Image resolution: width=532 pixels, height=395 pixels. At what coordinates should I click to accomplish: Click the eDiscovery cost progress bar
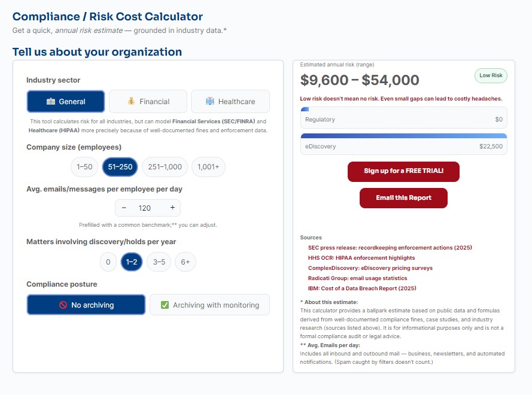(x=403, y=136)
